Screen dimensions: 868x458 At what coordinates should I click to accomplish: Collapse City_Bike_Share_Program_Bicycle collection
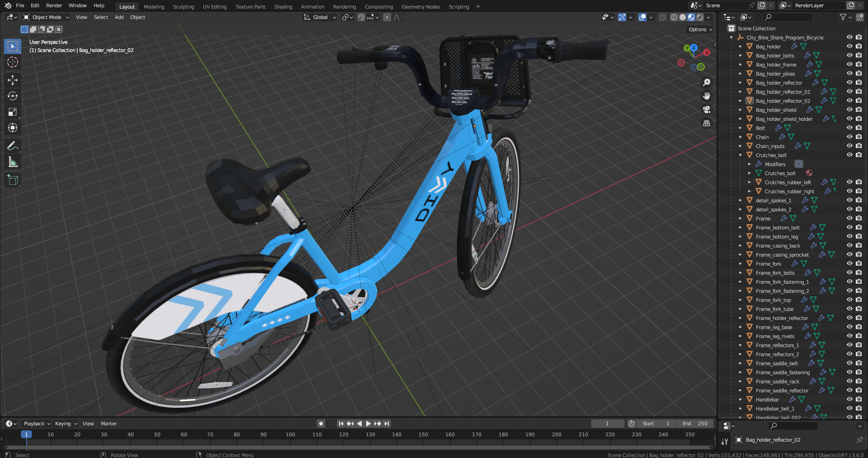coord(731,38)
